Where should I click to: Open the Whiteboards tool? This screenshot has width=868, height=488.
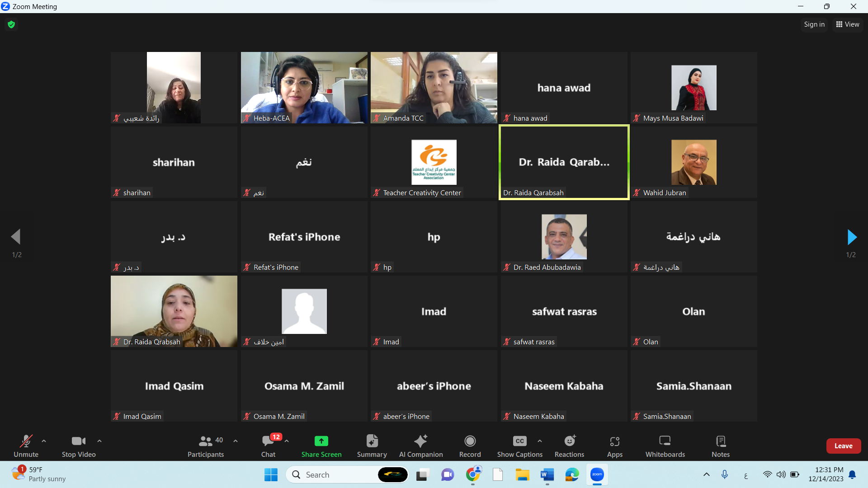click(x=665, y=441)
